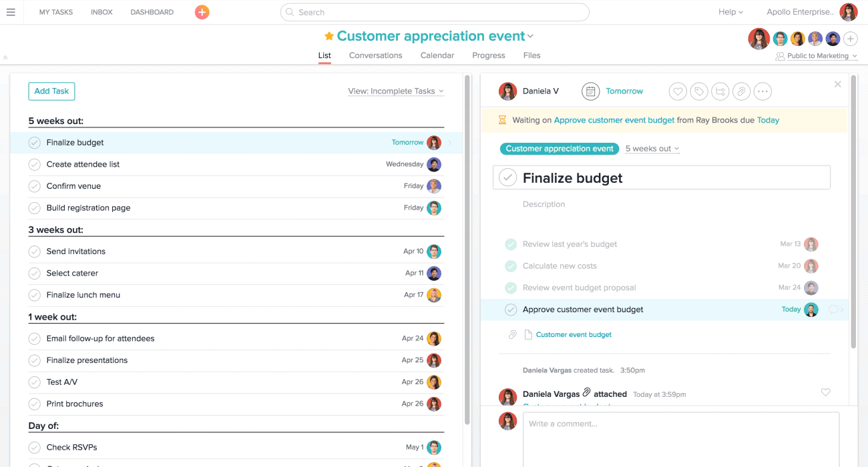This screenshot has height=467, width=868.
Task: Like Daniela Vargas attached comment heart
Action: tap(825, 392)
